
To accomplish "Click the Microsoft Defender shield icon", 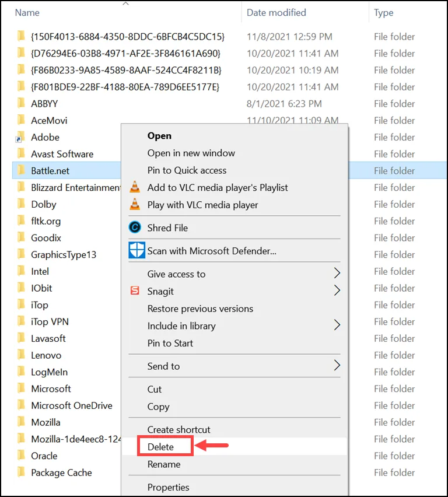I will pyautogui.click(x=136, y=250).
